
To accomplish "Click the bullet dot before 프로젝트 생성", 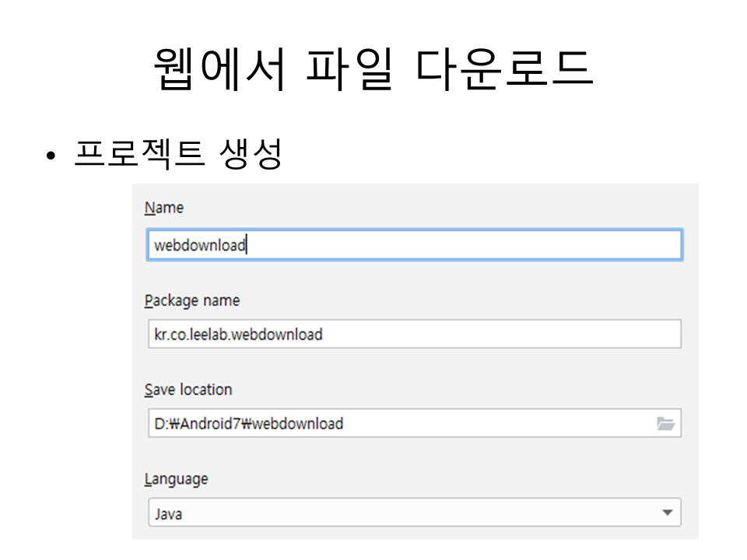I will click(x=51, y=156).
